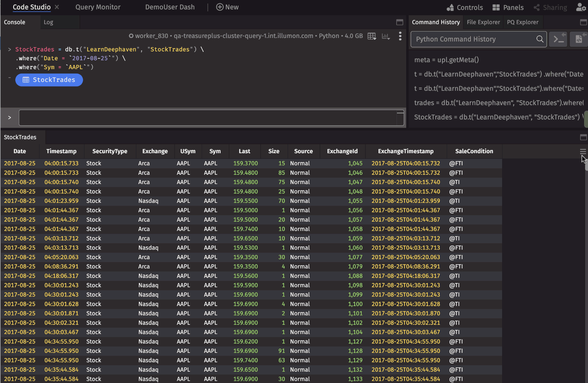The image size is (588, 383).
Task: Open the user settings icon
Action: 581,7
